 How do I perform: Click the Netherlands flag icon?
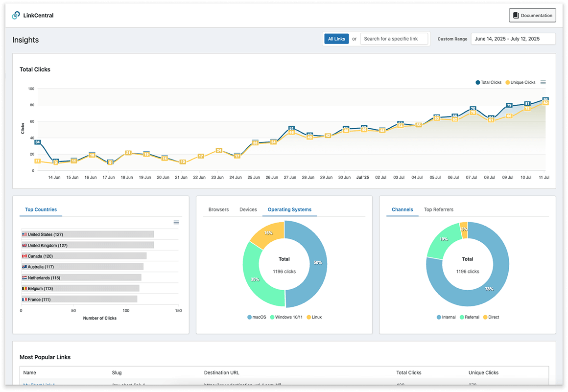point(24,277)
